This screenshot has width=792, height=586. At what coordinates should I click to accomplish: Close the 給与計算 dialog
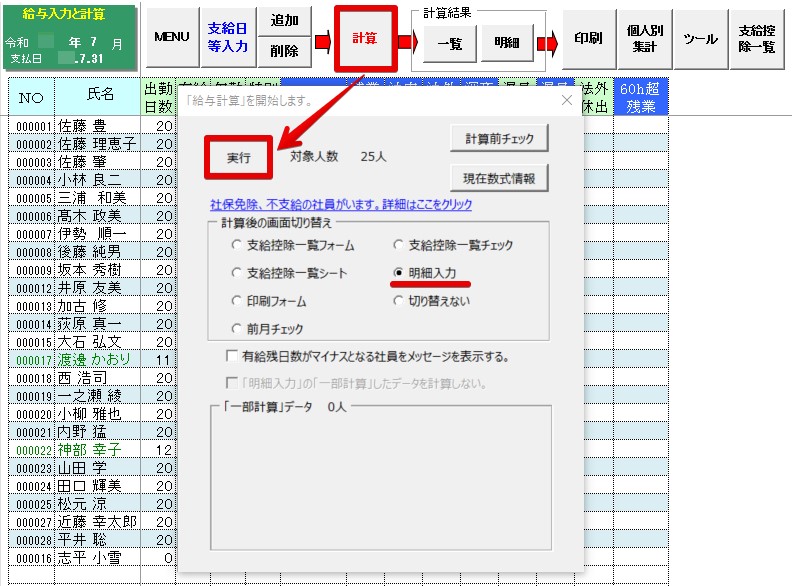tap(566, 100)
